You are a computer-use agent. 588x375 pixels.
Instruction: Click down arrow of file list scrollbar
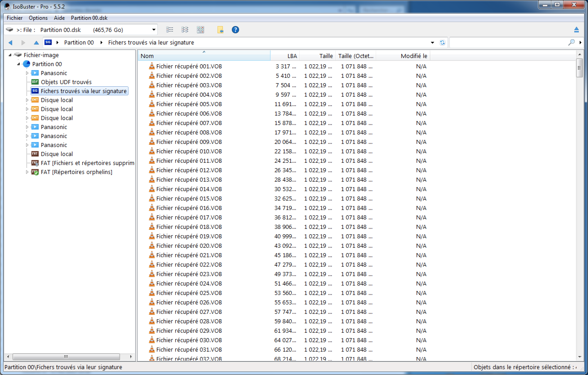[x=579, y=357]
